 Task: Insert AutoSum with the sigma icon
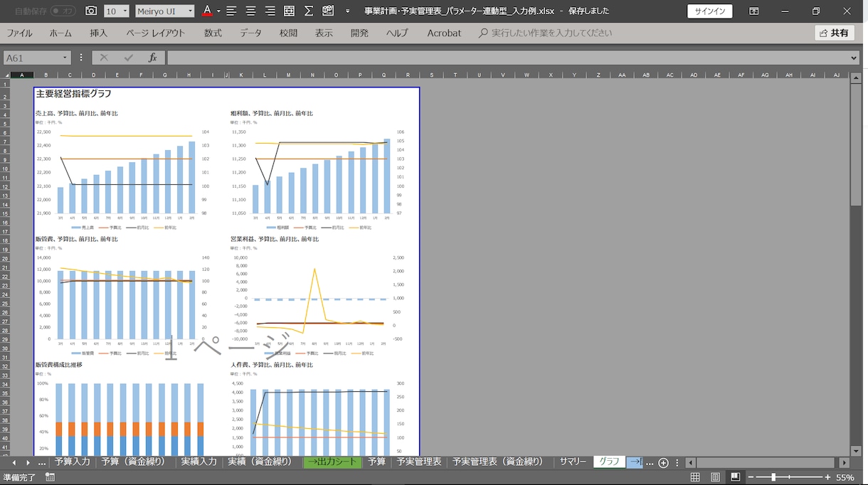coord(308,11)
